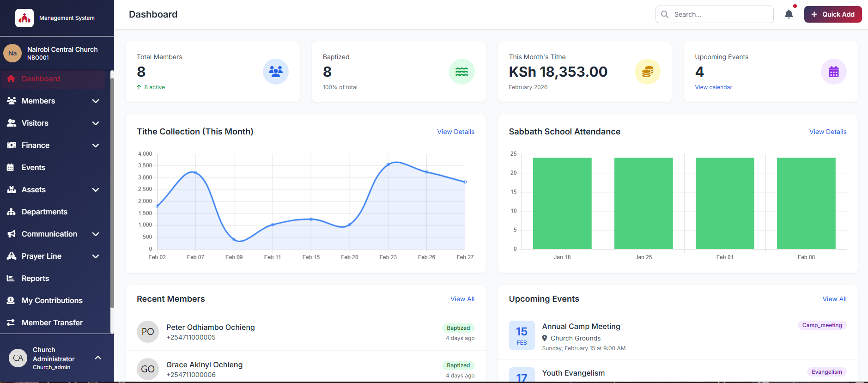The width and height of the screenshot is (868, 383).
Task: Click the Total Members people icon
Action: 276,72
